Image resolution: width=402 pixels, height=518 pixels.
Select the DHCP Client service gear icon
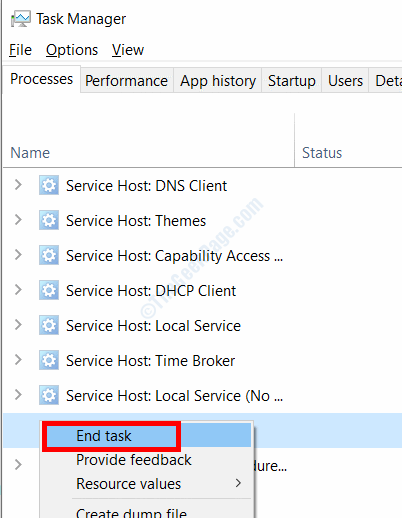(x=49, y=290)
